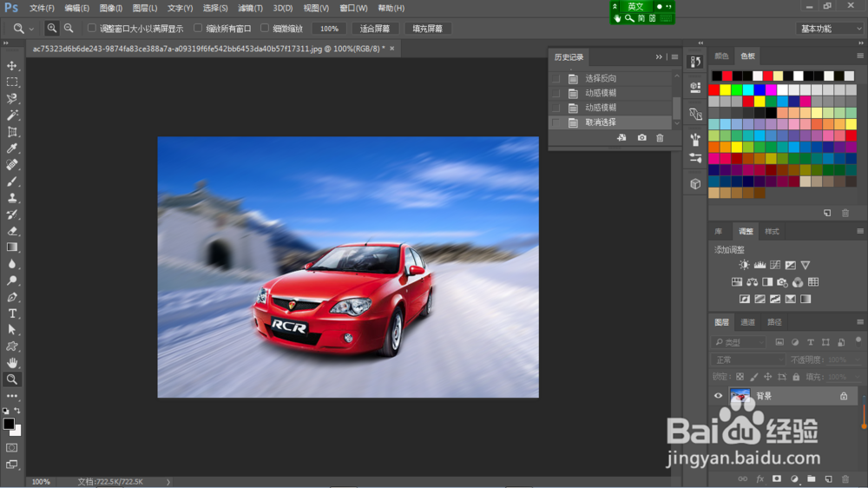The height and width of the screenshot is (488, 868).
Task: Select the Path Selection tool
Action: 11,330
